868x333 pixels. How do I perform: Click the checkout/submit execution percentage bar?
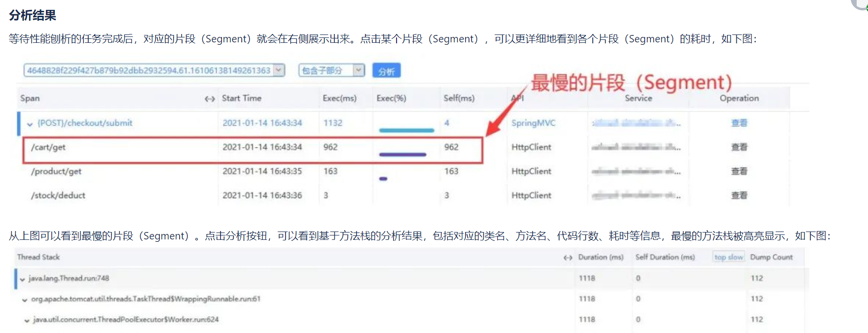pos(406,131)
